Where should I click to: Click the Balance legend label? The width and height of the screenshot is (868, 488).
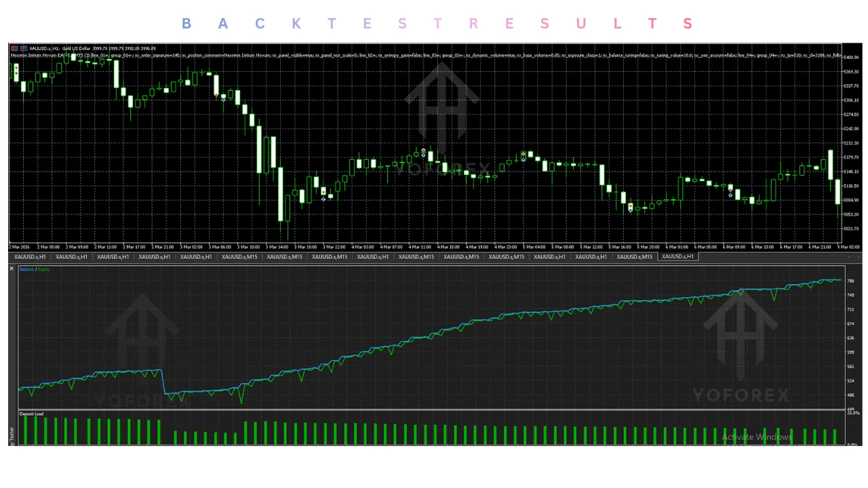(26, 270)
